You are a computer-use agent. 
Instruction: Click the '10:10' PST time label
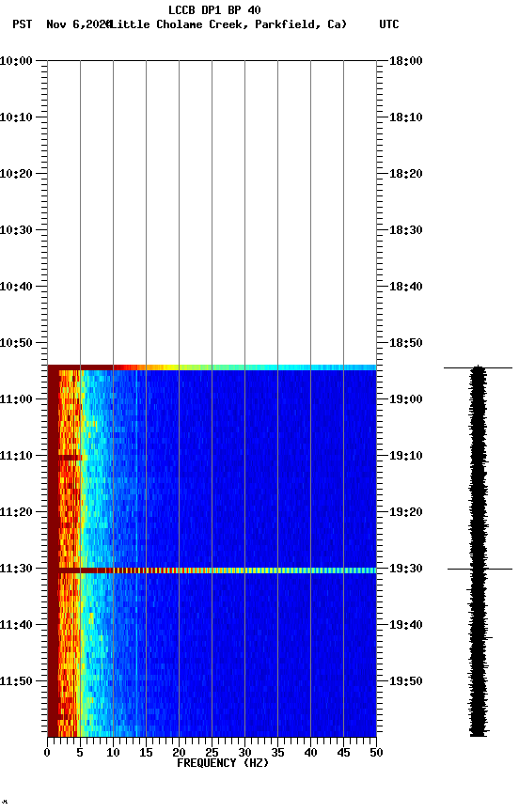click(x=16, y=117)
